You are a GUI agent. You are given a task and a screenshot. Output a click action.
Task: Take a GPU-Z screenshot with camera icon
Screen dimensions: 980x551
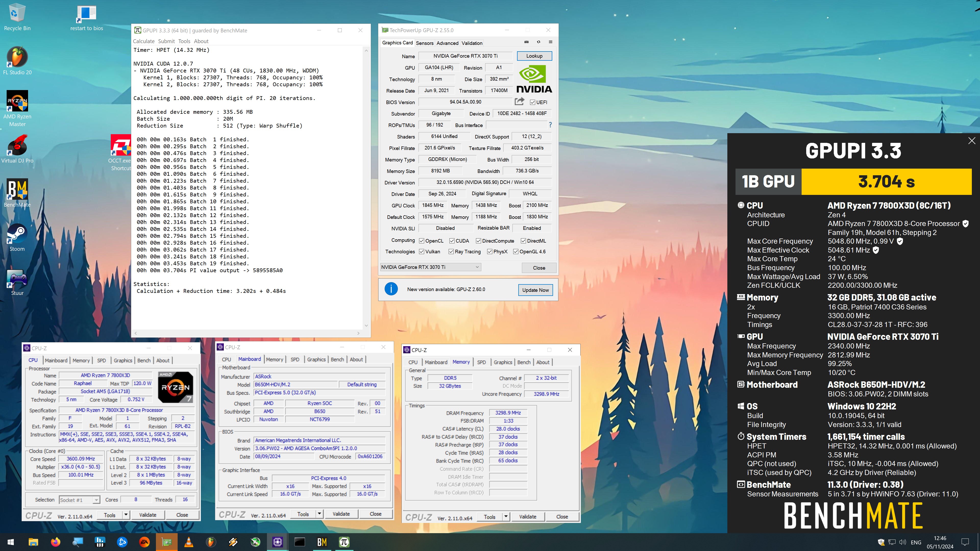pyautogui.click(x=526, y=42)
